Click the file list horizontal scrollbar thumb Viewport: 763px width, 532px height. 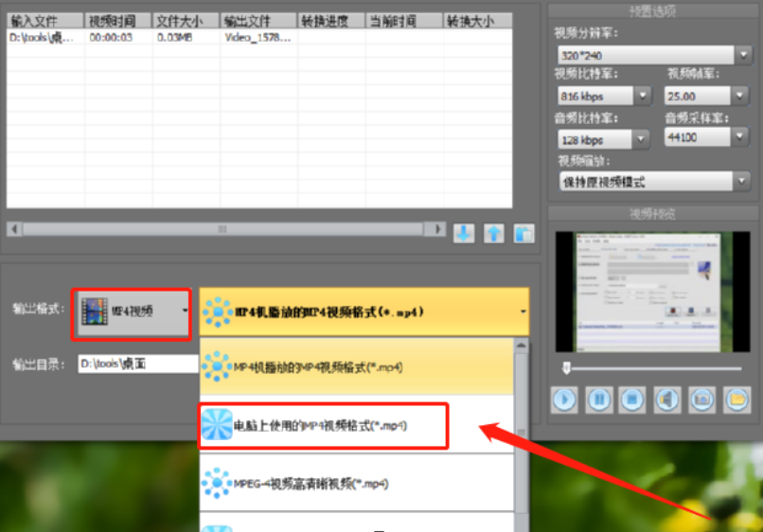click(x=222, y=229)
